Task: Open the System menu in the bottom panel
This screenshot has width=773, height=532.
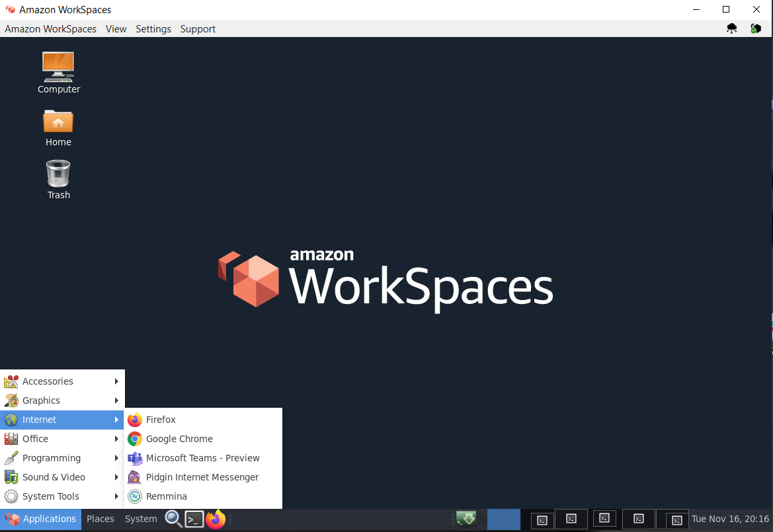Action: [x=141, y=519]
